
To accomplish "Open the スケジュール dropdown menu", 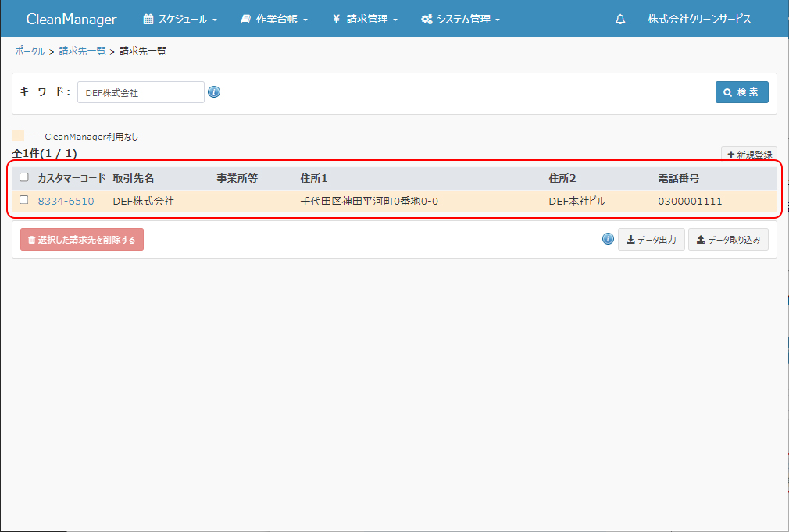I will pyautogui.click(x=180, y=20).
